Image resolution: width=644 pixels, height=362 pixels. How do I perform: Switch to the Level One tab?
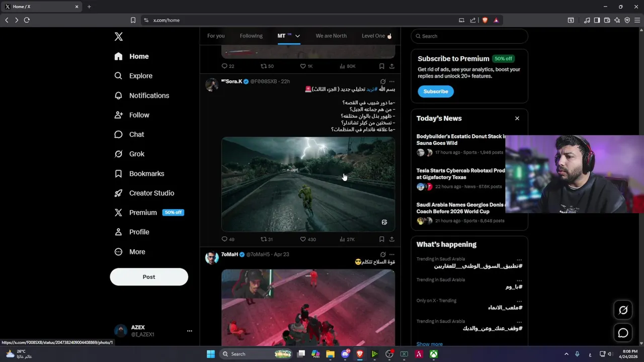[x=377, y=36]
